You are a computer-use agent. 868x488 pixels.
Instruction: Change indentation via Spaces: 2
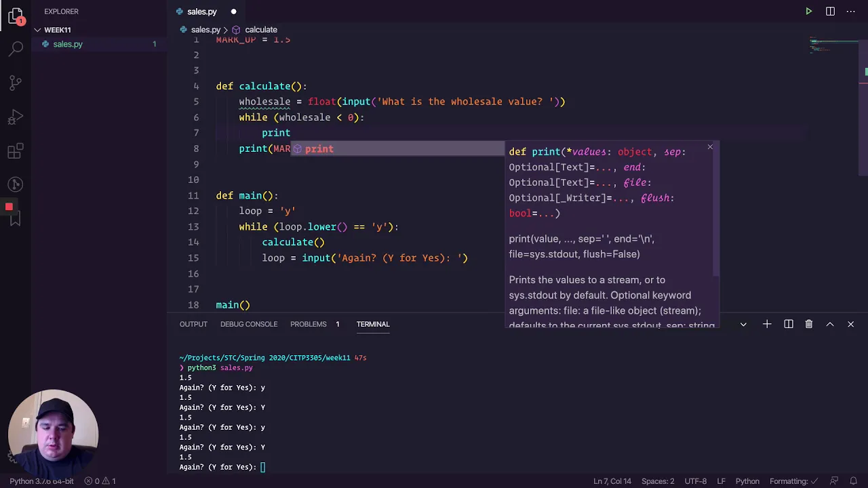pyautogui.click(x=658, y=481)
